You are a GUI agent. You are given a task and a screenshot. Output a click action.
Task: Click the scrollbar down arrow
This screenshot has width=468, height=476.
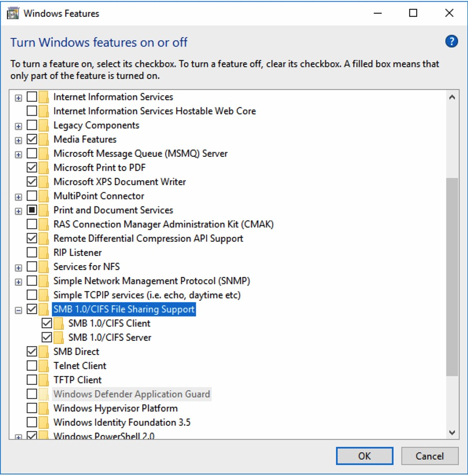(452, 432)
